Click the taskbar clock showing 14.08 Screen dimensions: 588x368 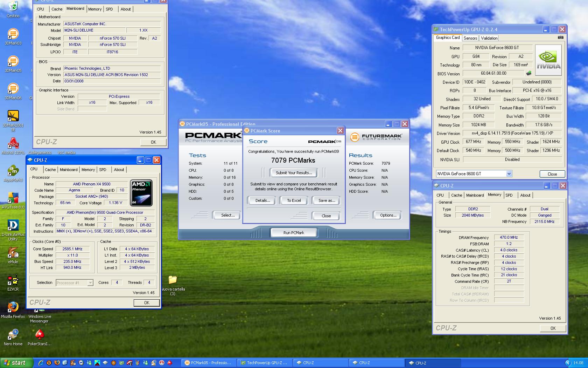click(578, 363)
